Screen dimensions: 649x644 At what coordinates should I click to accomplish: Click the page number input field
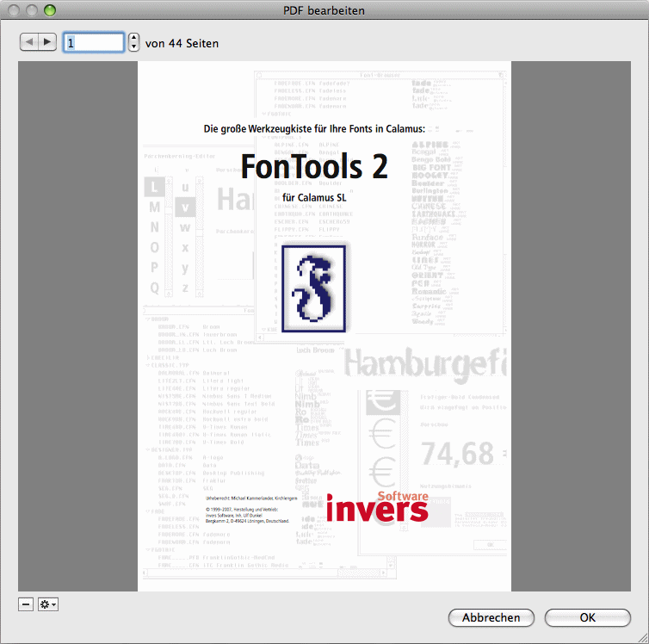pos(94,43)
